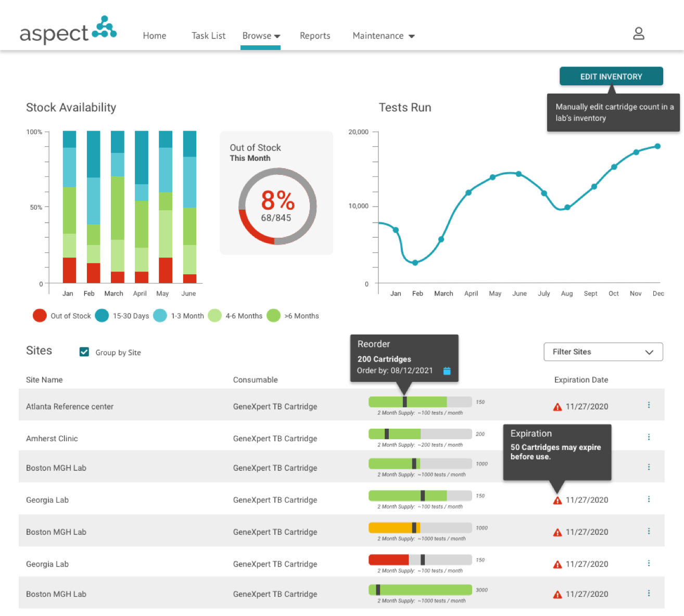This screenshot has height=616, width=684.
Task: Open kebab menu for Boston row with 3000 supply
Action: click(x=649, y=593)
